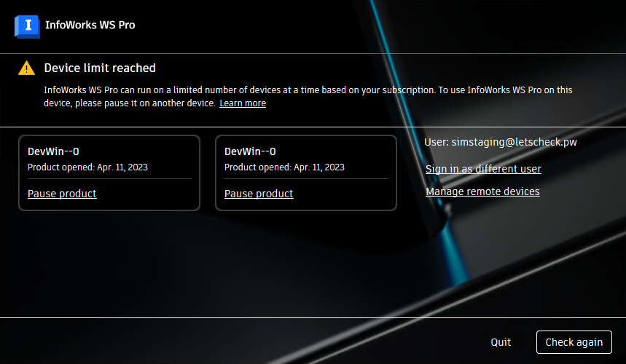626x364 pixels.
Task: Click the InfoWorks WS Pro title text
Action: (90, 25)
